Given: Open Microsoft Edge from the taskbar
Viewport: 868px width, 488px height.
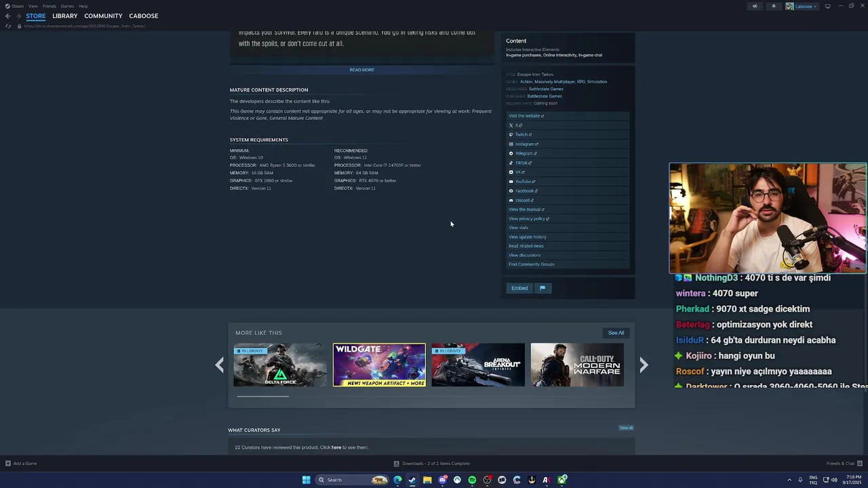Looking at the screenshot, I should pyautogui.click(x=397, y=480).
